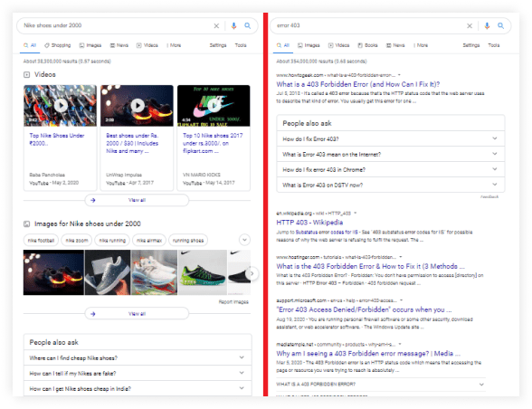The height and width of the screenshot is (409, 532).
Task: Expand more image filter chips arrow
Action: 244,240
